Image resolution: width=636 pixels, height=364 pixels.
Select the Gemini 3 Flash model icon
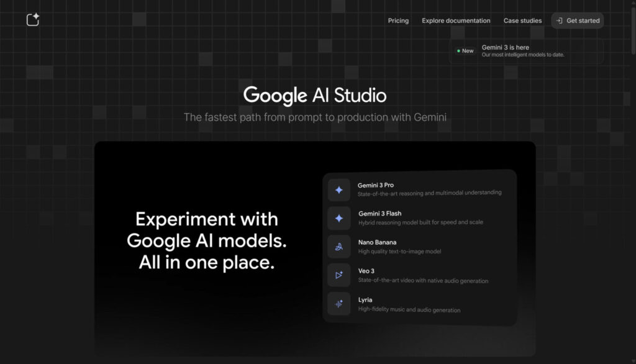pyautogui.click(x=338, y=218)
